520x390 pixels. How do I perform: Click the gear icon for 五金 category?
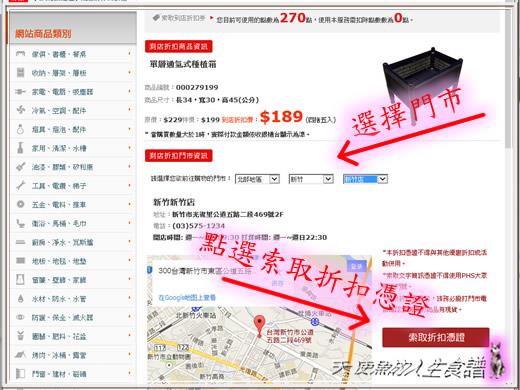[x=20, y=204]
